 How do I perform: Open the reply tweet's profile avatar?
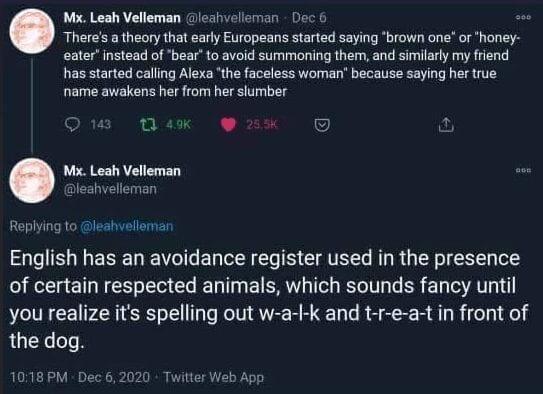tap(32, 180)
